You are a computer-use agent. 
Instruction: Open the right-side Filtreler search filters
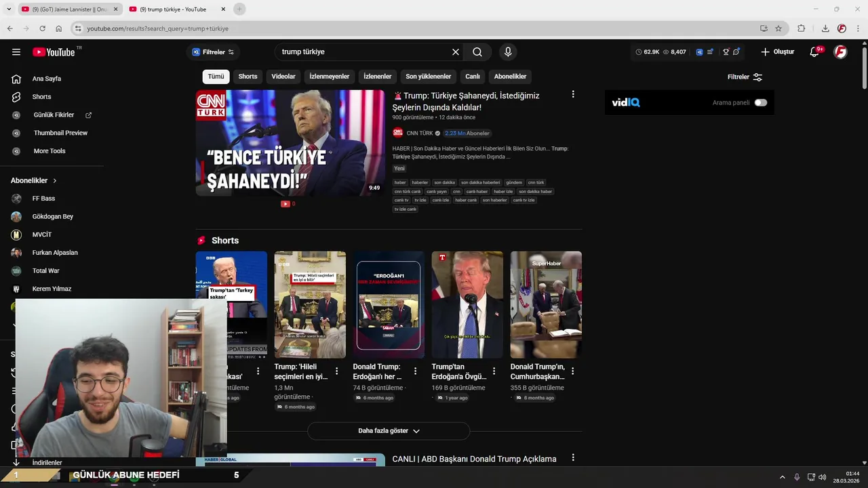click(x=745, y=77)
